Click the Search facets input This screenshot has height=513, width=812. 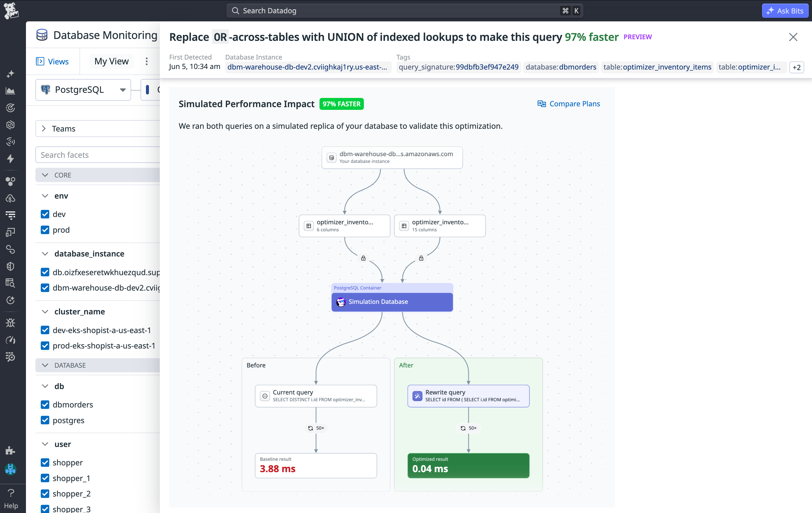pos(98,154)
